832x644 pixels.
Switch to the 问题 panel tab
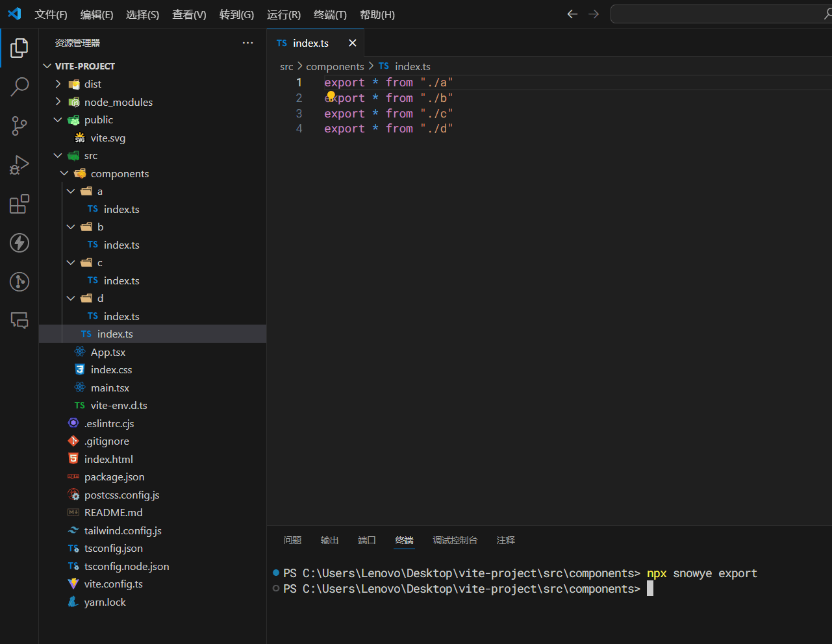tap(292, 540)
